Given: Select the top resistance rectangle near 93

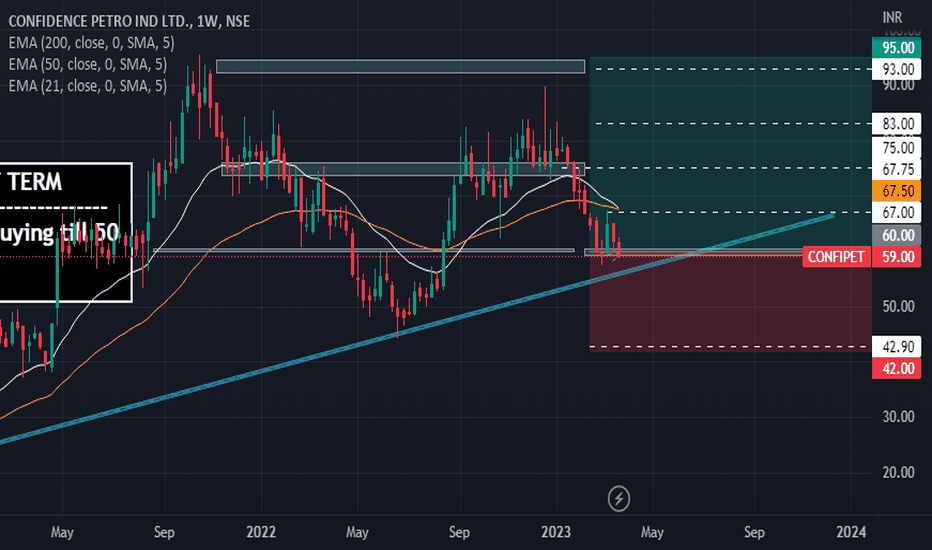Looking at the screenshot, I should tap(400, 66).
